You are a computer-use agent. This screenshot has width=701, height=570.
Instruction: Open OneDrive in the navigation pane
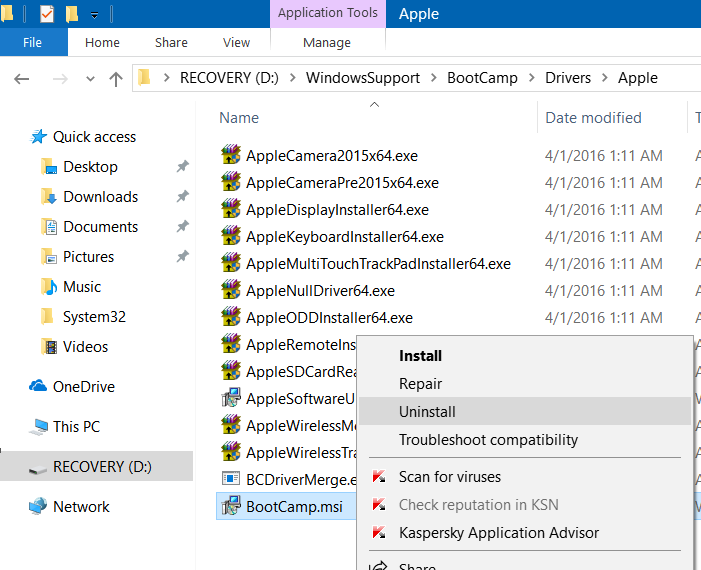tap(83, 387)
